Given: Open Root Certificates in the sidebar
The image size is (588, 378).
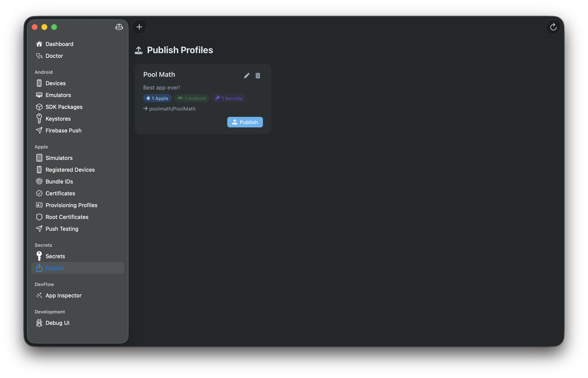Looking at the screenshot, I should point(67,217).
